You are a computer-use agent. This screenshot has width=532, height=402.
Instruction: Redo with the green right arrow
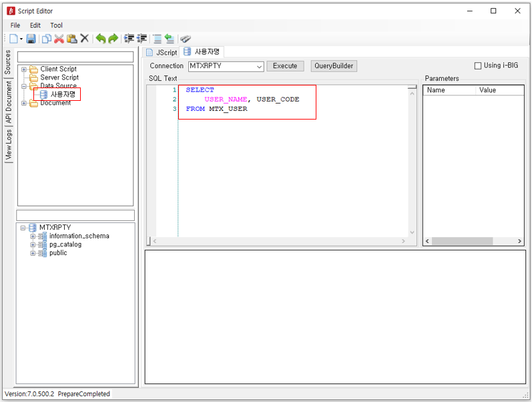(113, 39)
